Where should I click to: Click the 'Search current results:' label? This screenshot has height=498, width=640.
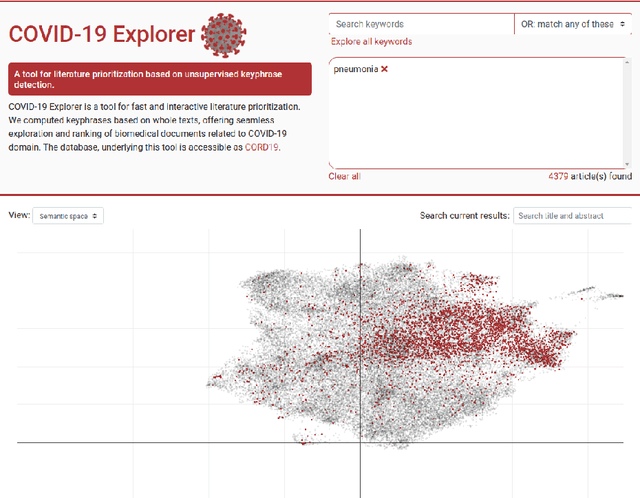pyautogui.click(x=465, y=215)
